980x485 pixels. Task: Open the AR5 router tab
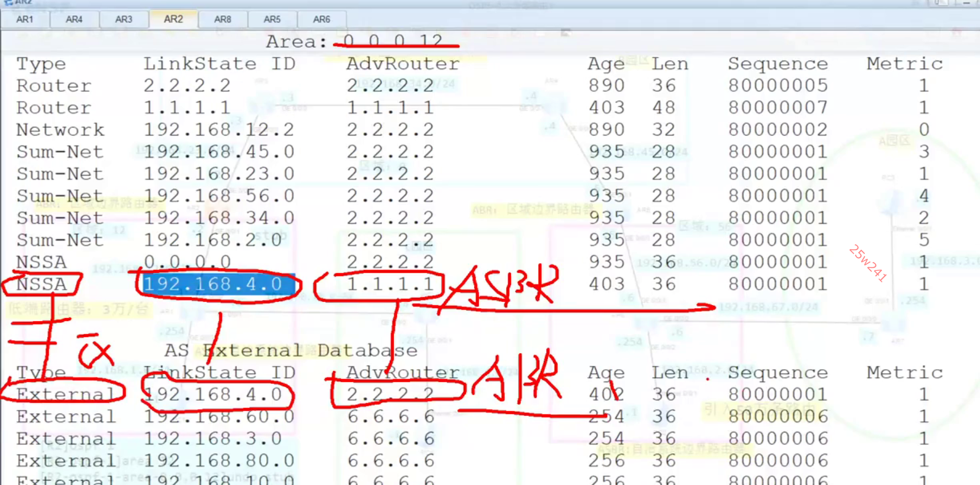[x=272, y=19]
